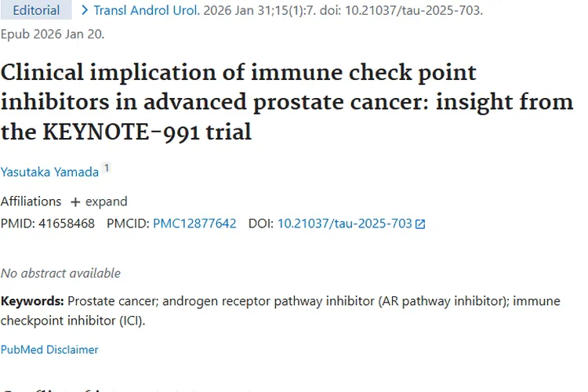Screen dimensions: 588x392
Task: Follow the 10.21037/tau-2025-703 DOI link
Action: 344,223
